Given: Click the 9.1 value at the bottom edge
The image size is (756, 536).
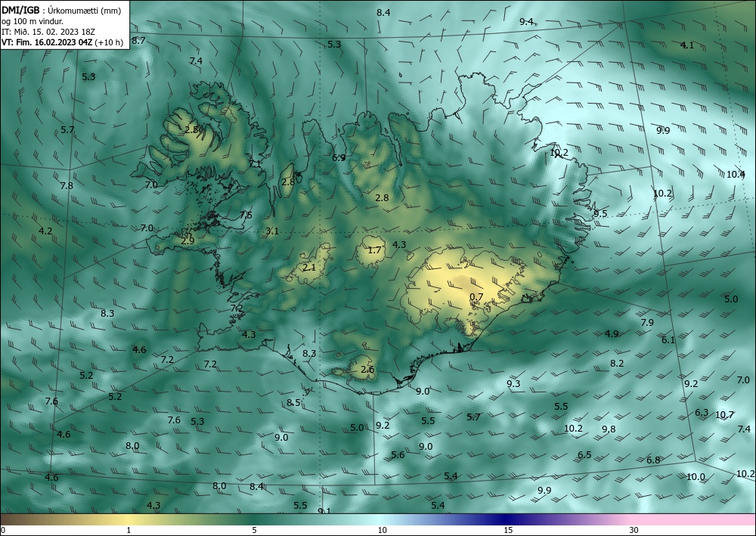Looking at the screenshot, I should (324, 510).
